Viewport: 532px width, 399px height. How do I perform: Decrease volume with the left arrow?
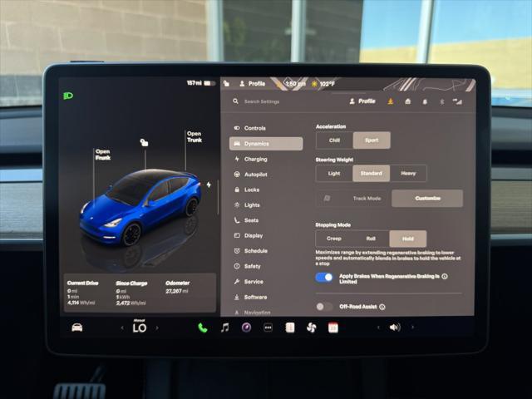point(378,328)
